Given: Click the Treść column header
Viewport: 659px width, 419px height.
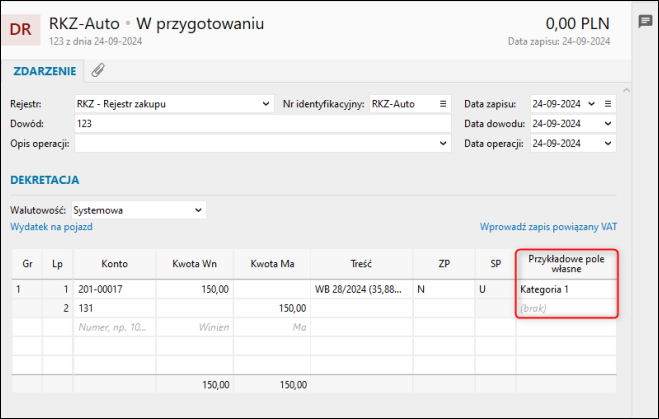Looking at the screenshot, I should click(361, 264).
